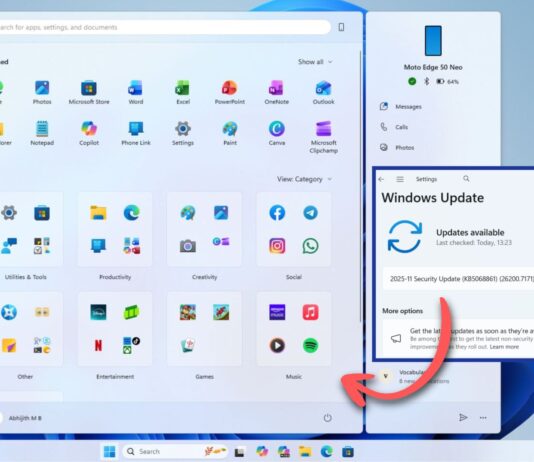534x462 pixels.
Task: Open Spotify in the Music category
Action: point(310,346)
